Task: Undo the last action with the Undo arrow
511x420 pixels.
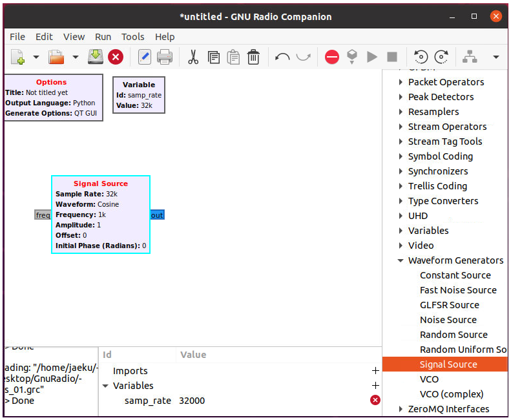Action: pyautogui.click(x=282, y=57)
